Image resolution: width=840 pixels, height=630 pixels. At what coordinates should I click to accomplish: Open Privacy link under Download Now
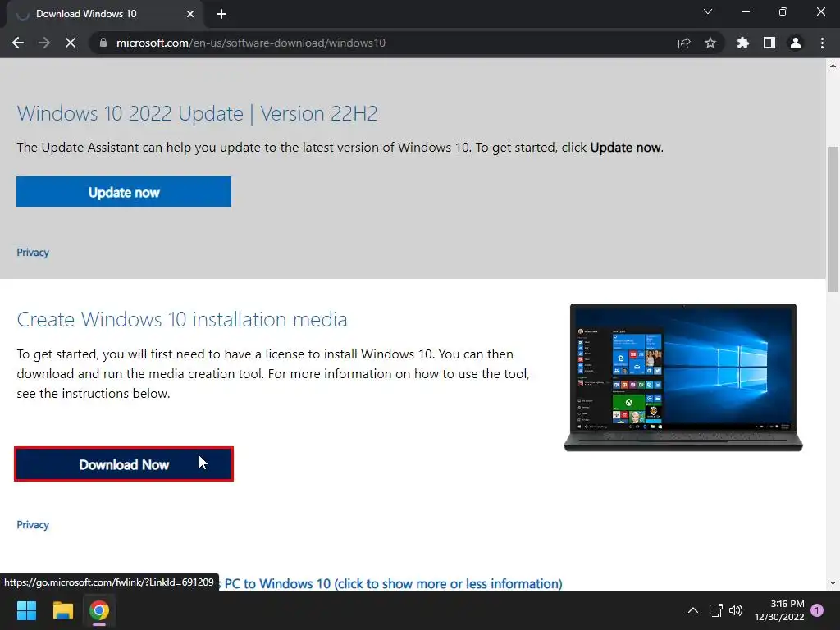(33, 524)
